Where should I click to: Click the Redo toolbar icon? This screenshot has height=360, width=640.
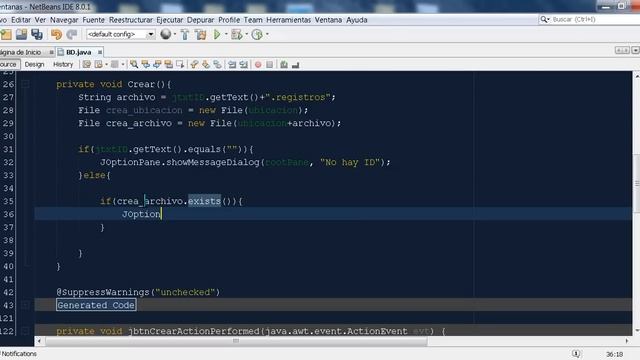point(72,35)
